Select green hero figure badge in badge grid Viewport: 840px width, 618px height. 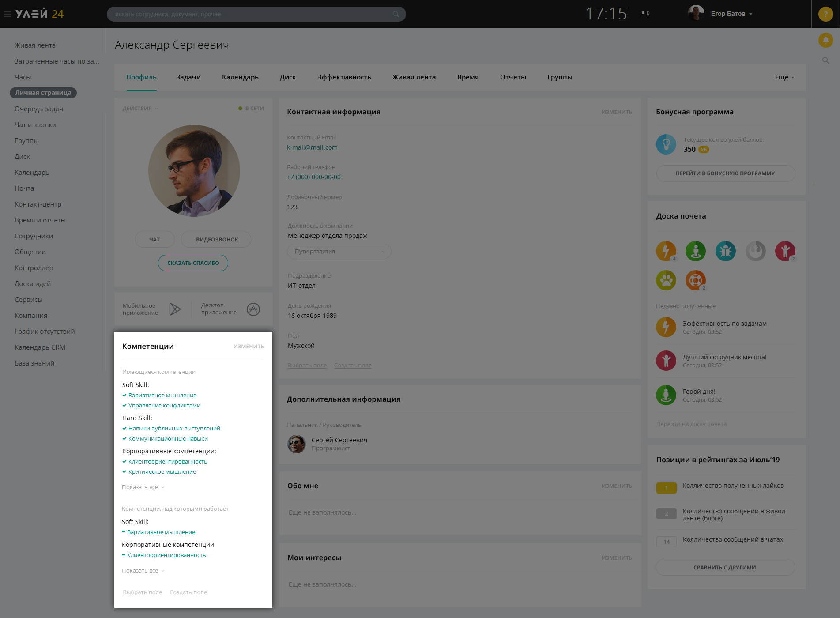click(696, 251)
